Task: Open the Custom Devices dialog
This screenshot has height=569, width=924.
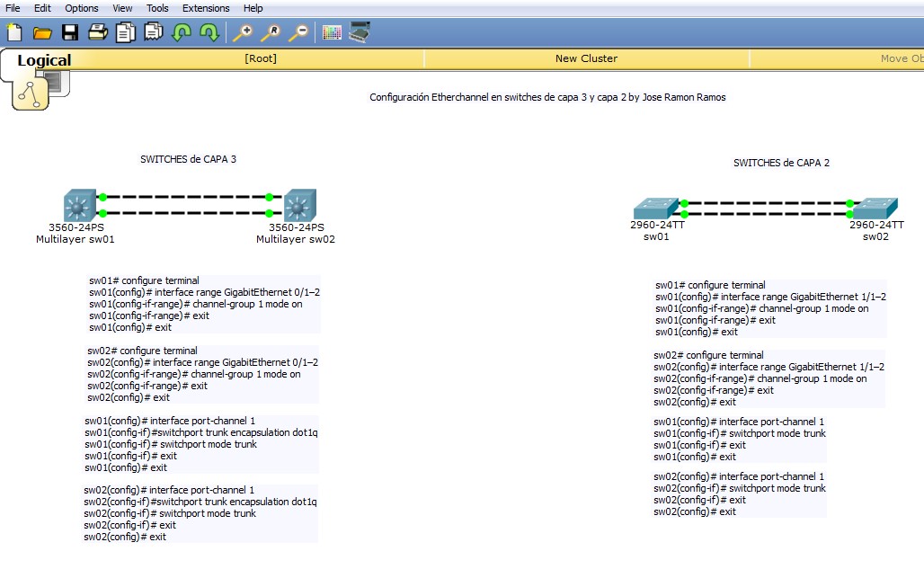Action: (x=359, y=31)
